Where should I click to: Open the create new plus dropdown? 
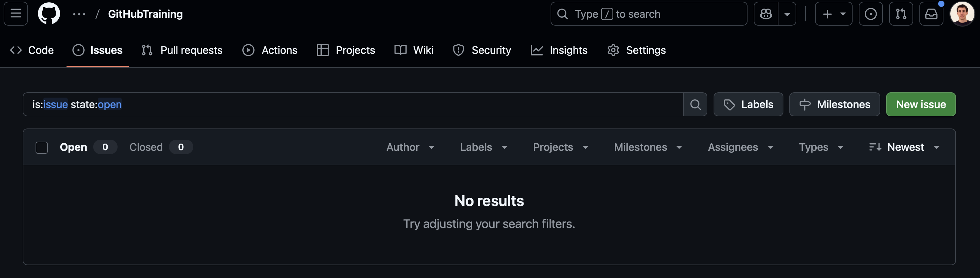(x=833, y=14)
